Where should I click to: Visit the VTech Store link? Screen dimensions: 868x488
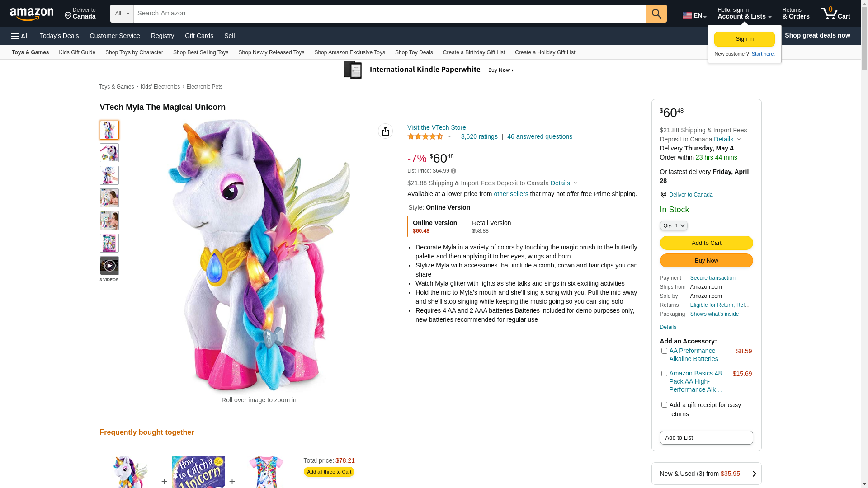click(x=437, y=127)
